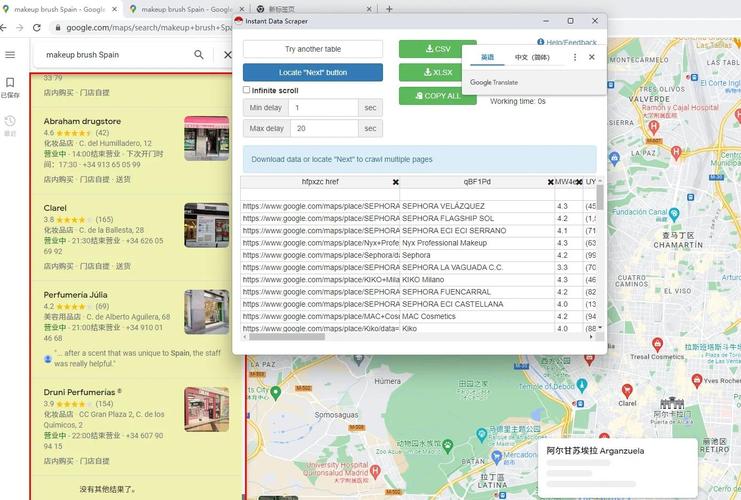Click the 'MAC Cosmetics' table cell

pyautogui.click(x=477, y=316)
